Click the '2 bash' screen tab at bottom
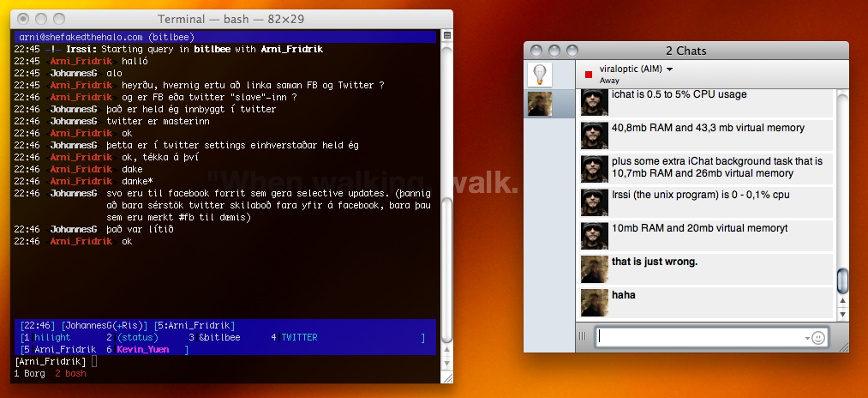 (x=70, y=374)
